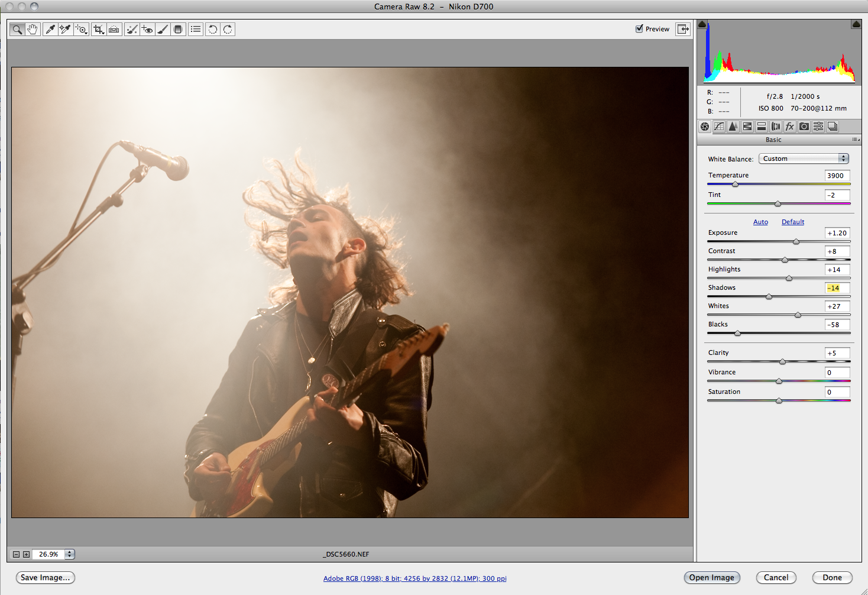Click the Exposure value field +1.20
This screenshot has width=868, height=595.
coord(837,233)
